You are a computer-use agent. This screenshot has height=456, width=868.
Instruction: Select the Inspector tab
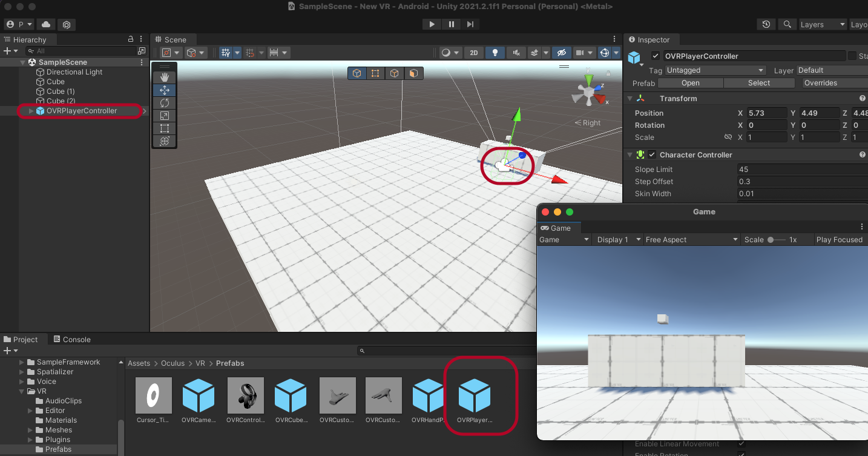[x=649, y=39]
